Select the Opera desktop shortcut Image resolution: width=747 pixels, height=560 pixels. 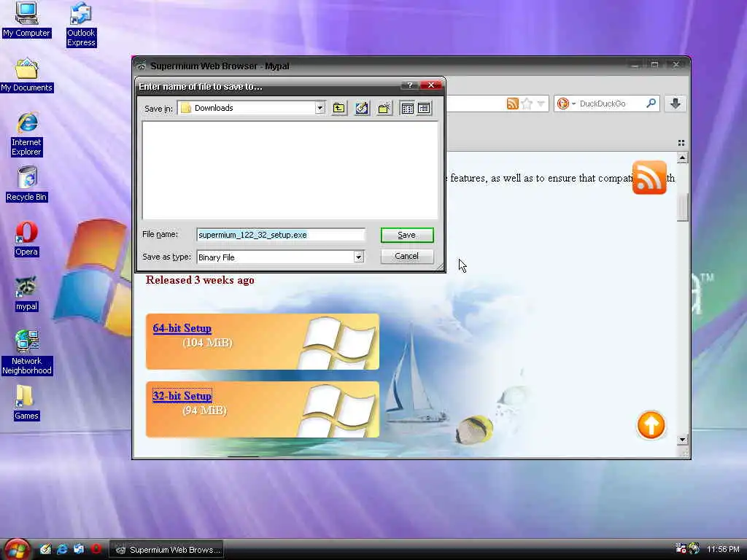(26, 239)
